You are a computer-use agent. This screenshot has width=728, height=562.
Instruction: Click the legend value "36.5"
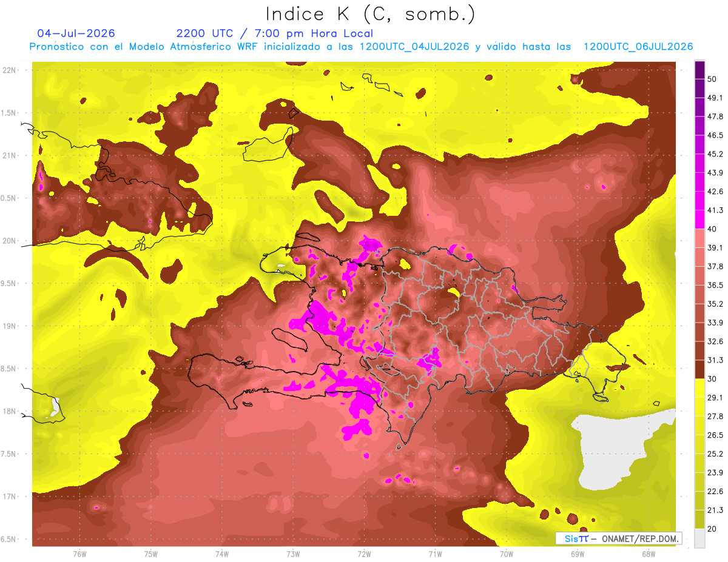(715, 285)
